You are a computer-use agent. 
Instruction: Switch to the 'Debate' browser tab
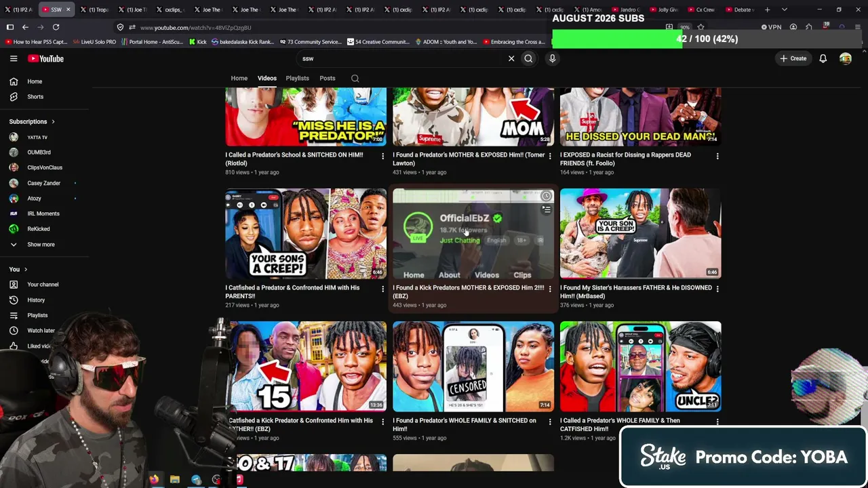pos(740,9)
